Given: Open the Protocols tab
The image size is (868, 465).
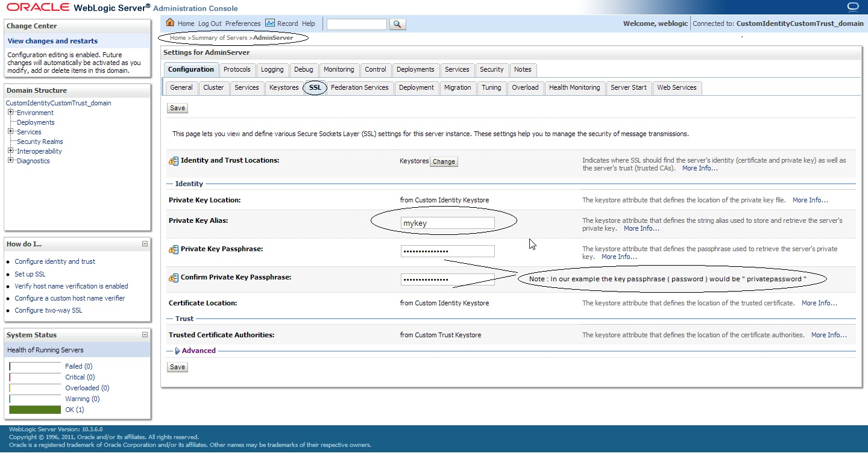Looking at the screenshot, I should [x=237, y=70].
